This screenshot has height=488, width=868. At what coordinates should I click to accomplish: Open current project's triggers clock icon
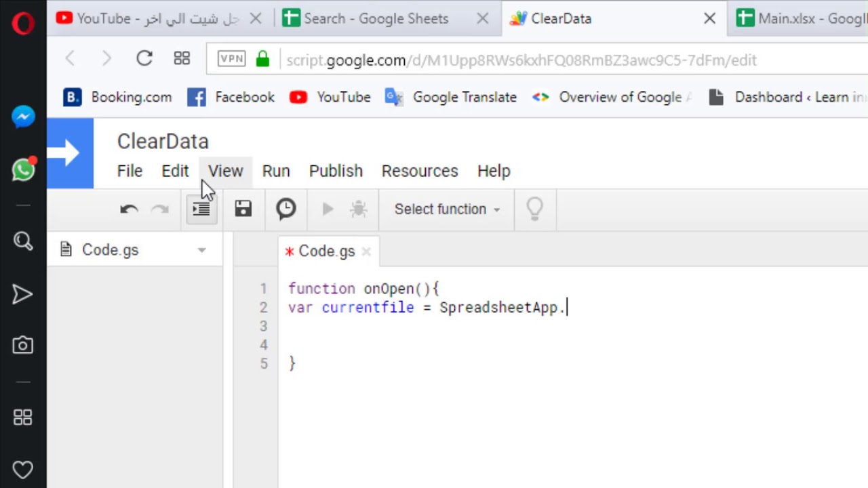pos(286,209)
